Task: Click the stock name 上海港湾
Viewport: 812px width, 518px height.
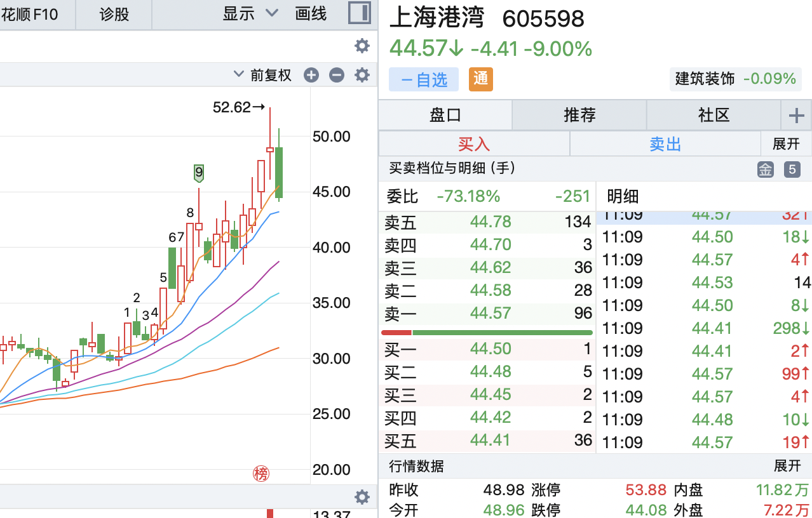Action: click(x=437, y=18)
